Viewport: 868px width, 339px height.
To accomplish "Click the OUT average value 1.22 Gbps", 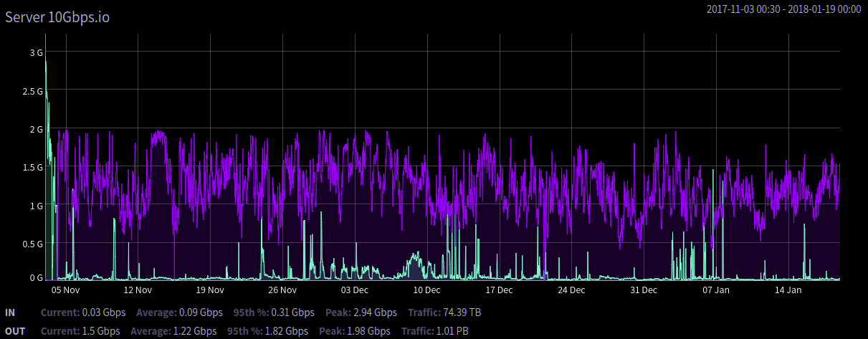I will [194, 331].
